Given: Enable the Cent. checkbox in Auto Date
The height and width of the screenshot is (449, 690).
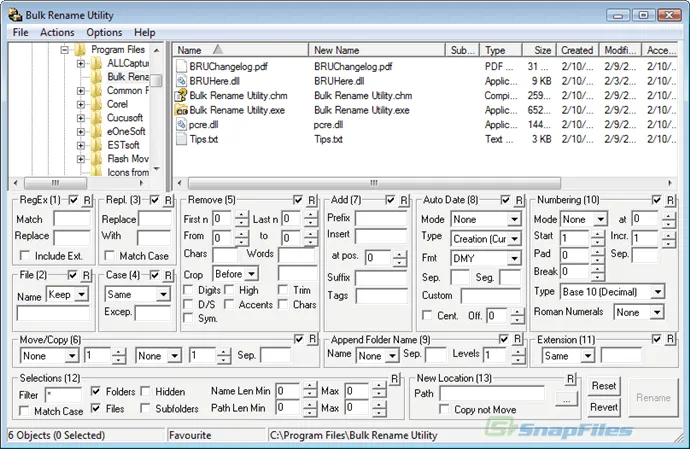Looking at the screenshot, I should point(426,316).
